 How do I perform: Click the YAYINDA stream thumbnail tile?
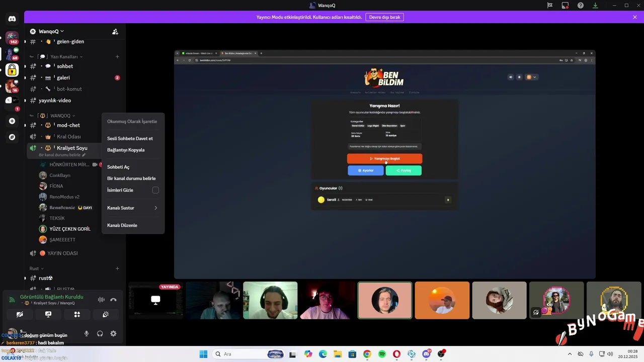click(x=155, y=300)
